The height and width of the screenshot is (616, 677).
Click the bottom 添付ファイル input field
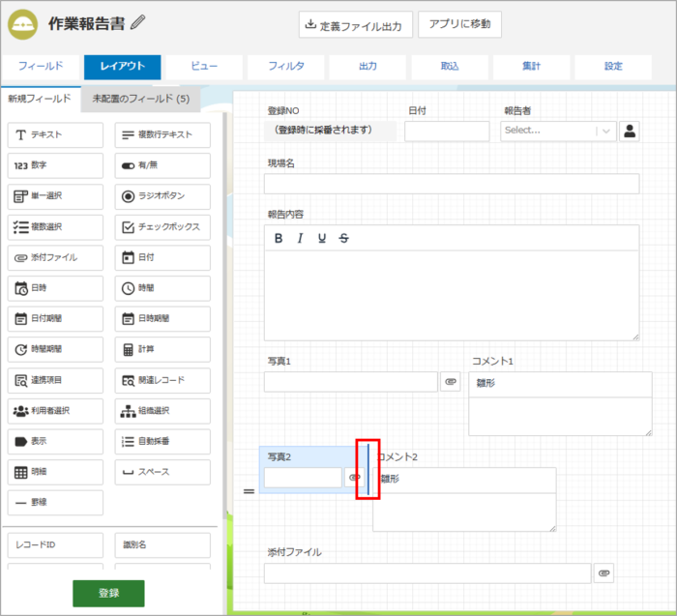tap(427, 573)
